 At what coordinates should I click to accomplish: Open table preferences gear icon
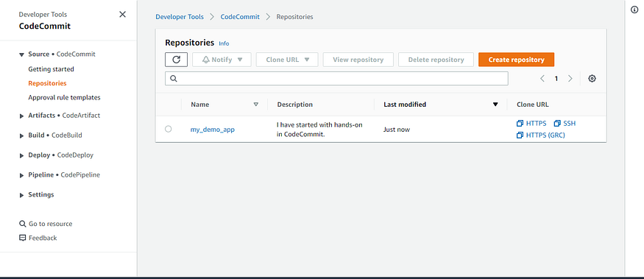coord(592,79)
